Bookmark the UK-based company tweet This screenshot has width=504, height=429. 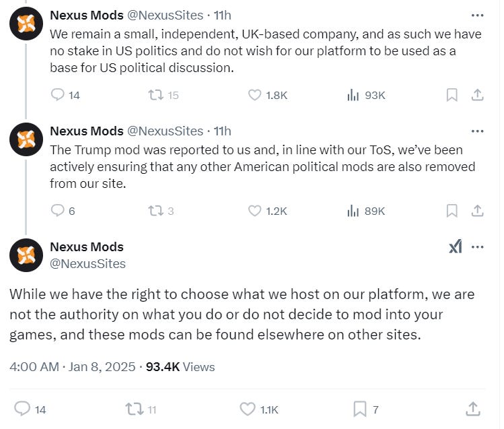(x=452, y=95)
